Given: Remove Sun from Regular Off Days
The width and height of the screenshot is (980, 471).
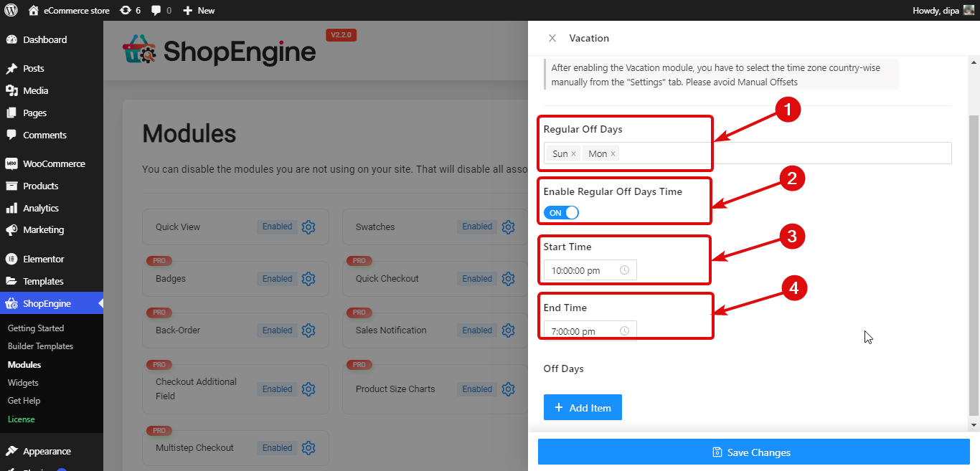Looking at the screenshot, I should [573, 153].
